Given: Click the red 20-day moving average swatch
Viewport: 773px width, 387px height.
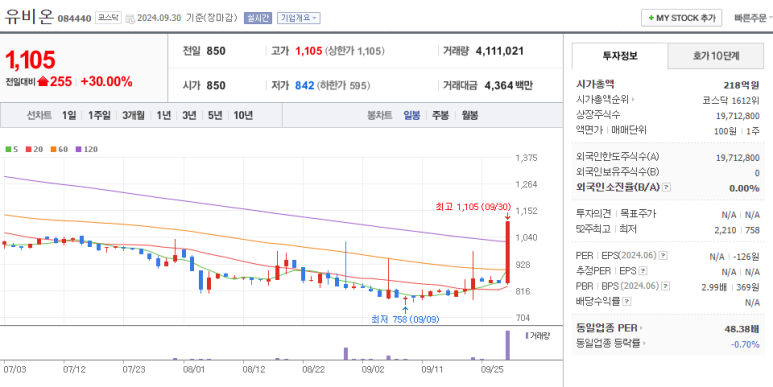Looking at the screenshot, I should click(29, 149).
